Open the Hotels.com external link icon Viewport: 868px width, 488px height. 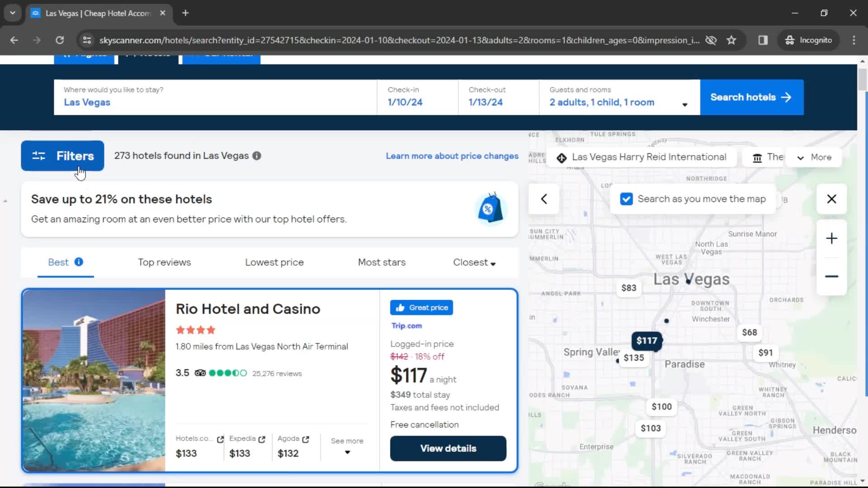220,439
